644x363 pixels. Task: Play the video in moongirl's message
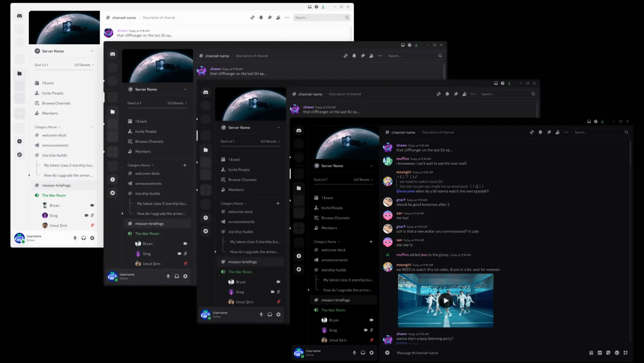pyautogui.click(x=446, y=300)
